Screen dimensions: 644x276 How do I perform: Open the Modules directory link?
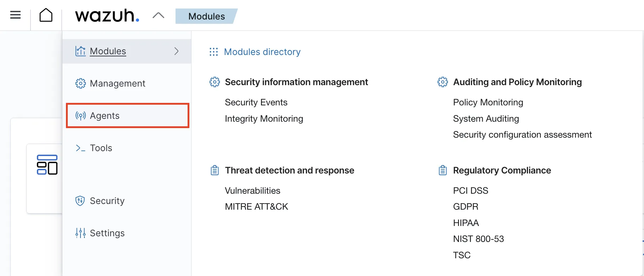[x=262, y=52]
